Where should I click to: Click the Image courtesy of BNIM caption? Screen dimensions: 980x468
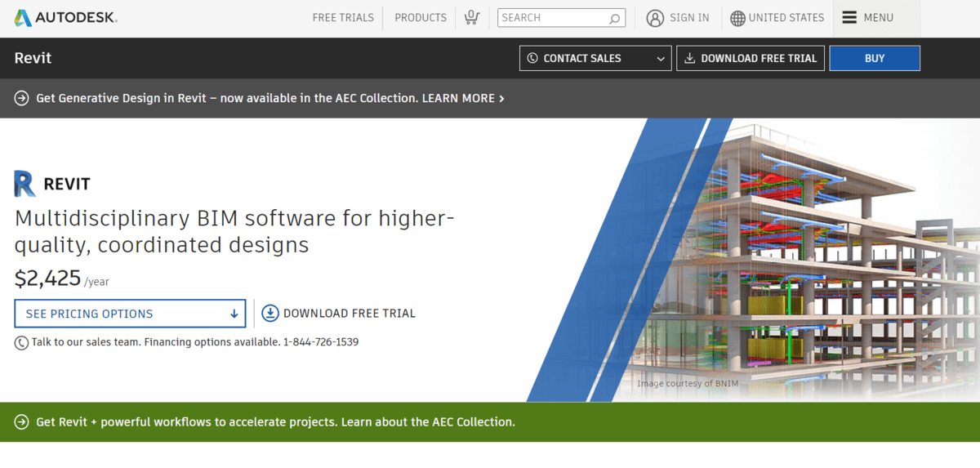(688, 383)
